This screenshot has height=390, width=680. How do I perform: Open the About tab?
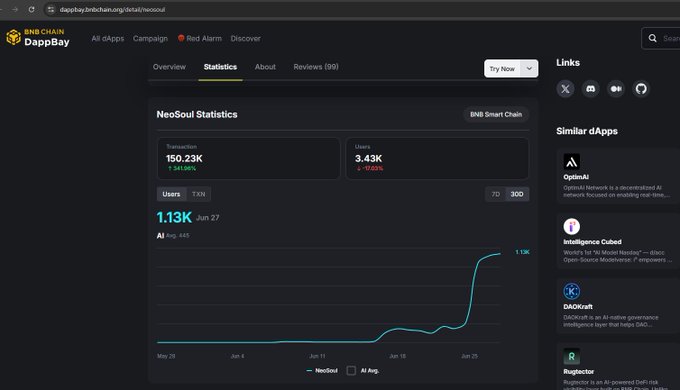[x=265, y=67]
